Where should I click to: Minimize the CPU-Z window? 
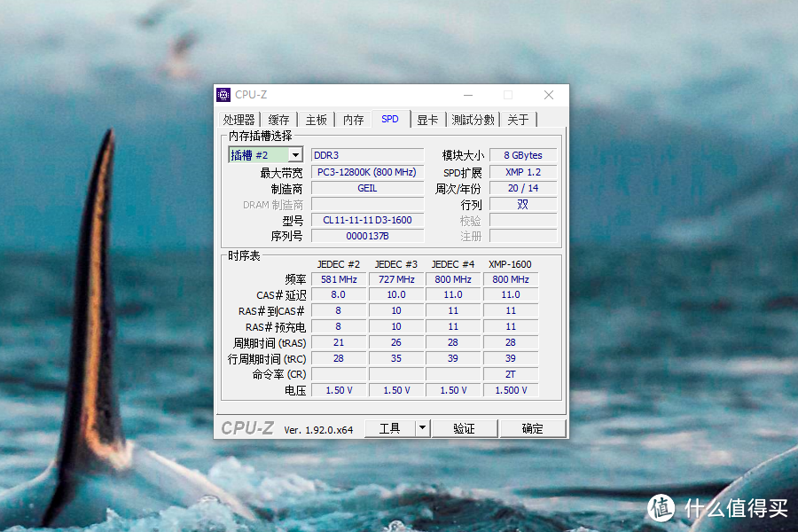coord(468,95)
